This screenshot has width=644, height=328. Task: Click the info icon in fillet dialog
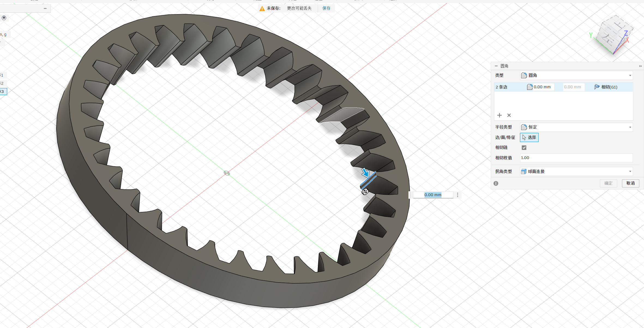[x=496, y=183]
